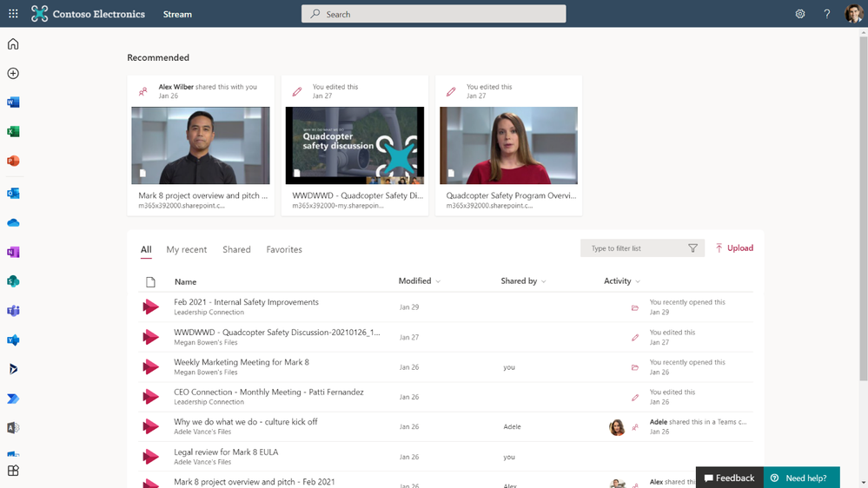Go to Home in left sidebar
Image resolution: width=868 pixels, height=488 pixels.
coord(13,43)
